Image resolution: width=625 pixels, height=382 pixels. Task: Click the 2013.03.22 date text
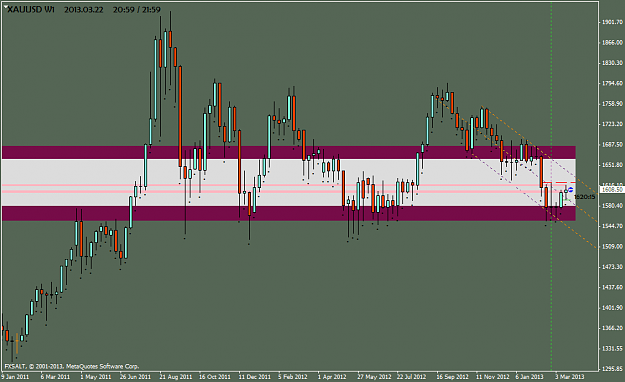[84, 10]
